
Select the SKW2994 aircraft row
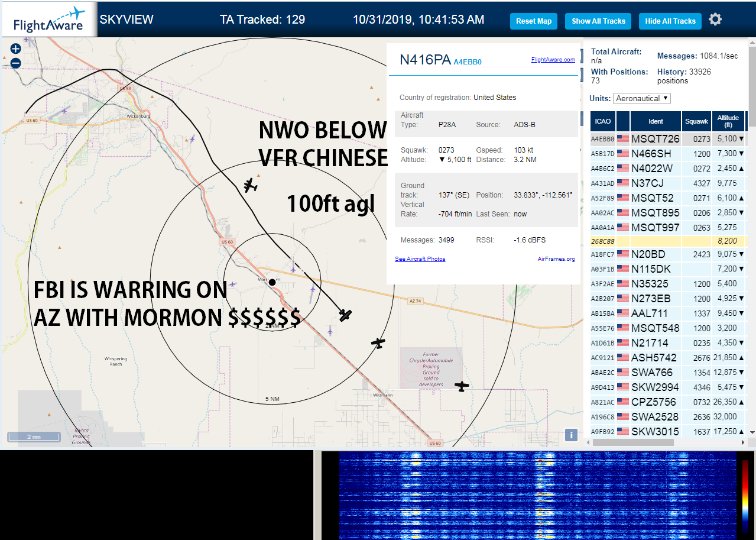(668, 387)
